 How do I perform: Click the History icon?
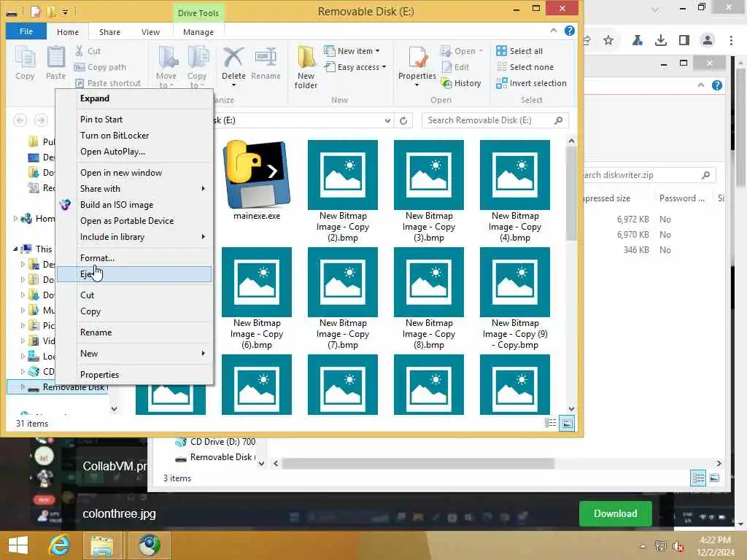tap(446, 83)
